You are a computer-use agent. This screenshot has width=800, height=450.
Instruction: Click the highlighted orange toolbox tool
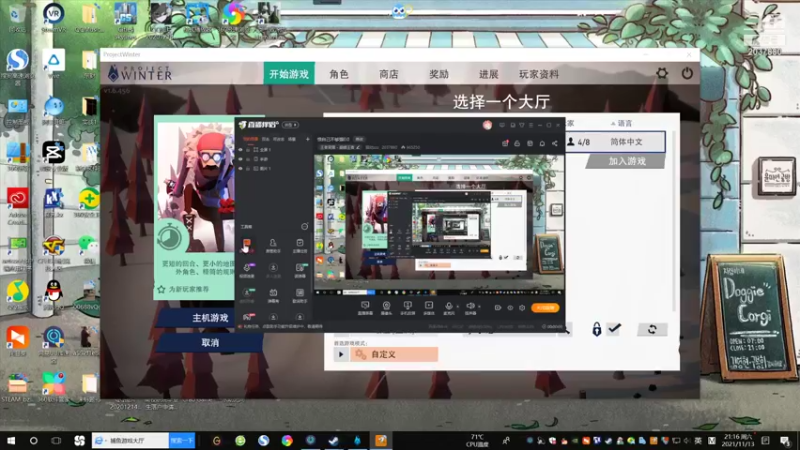(x=246, y=244)
